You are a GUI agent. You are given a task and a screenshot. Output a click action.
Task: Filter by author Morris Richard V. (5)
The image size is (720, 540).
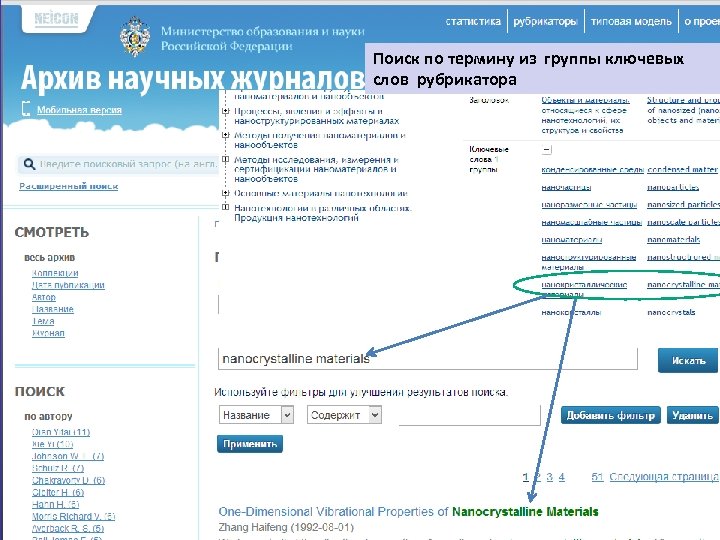click(x=73, y=516)
